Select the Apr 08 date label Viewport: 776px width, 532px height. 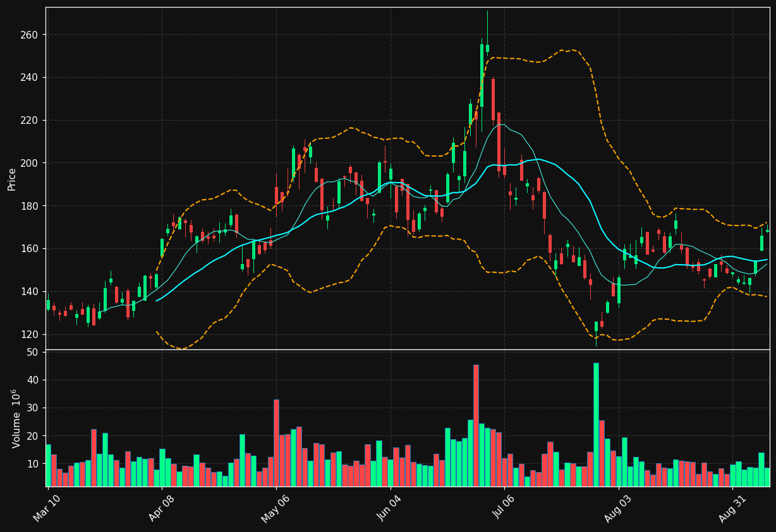point(161,509)
